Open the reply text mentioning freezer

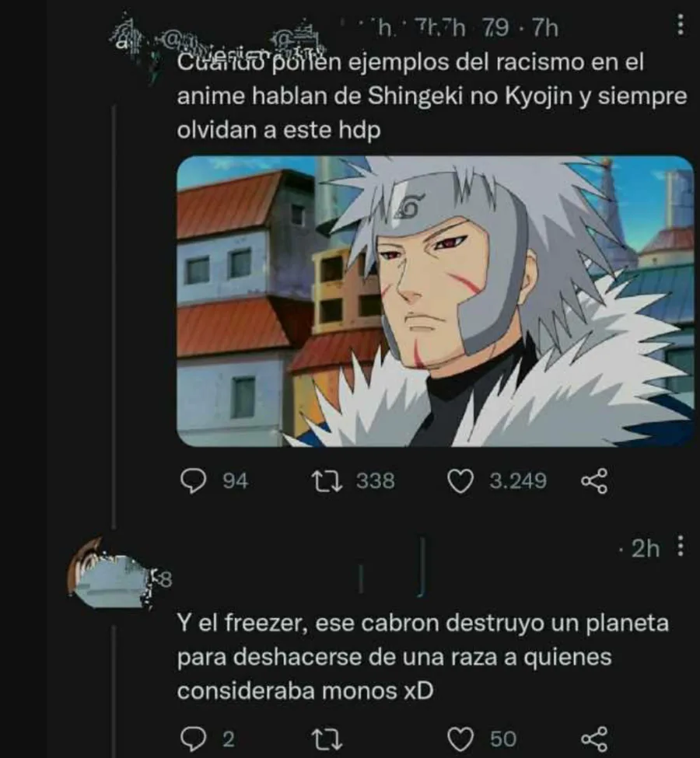[423, 656]
